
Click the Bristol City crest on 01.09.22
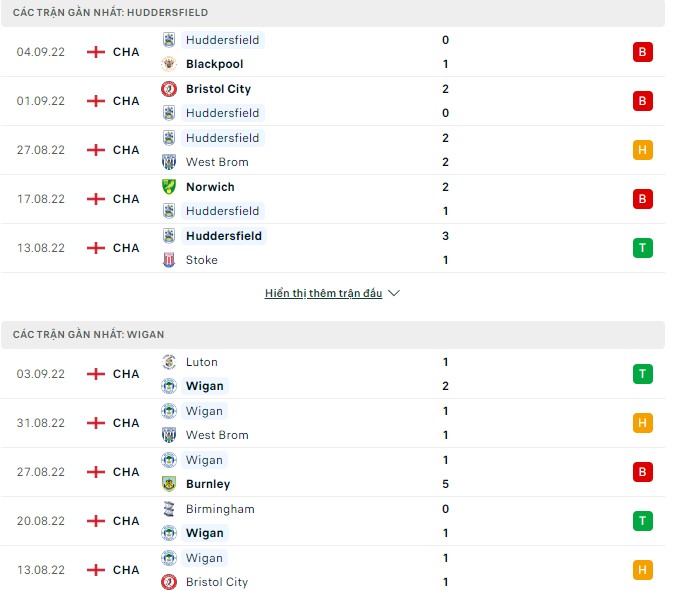168,89
